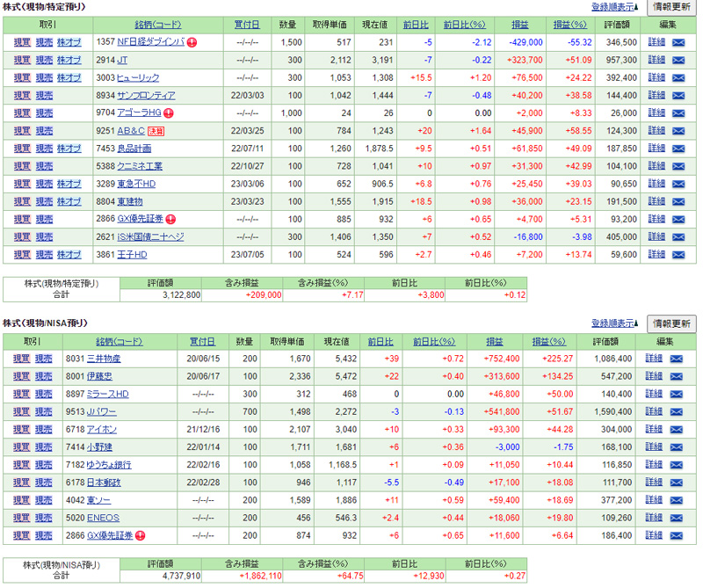703x588 pixels.
Task: Click 現買 in the Jパワー row
Action: 21,411
